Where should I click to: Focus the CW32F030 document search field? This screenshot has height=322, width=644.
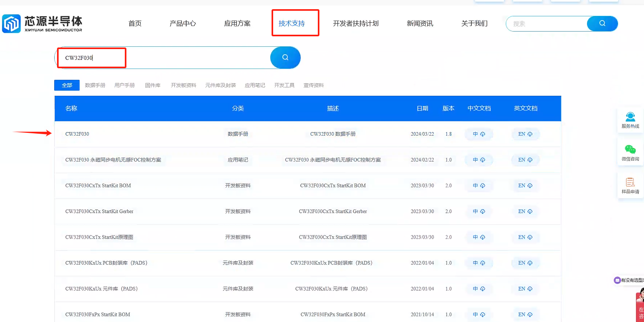point(163,57)
